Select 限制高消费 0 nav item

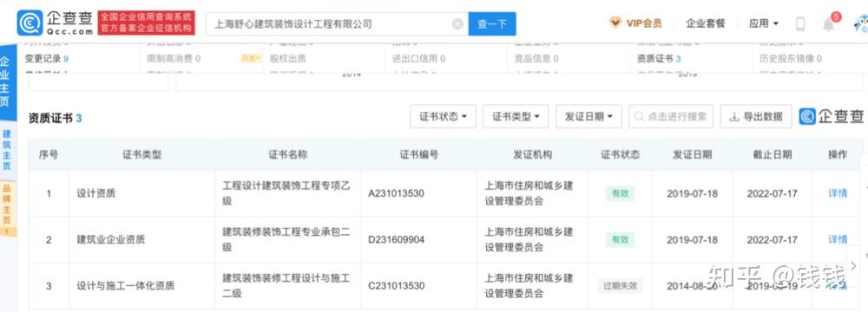pyautogui.click(x=174, y=59)
